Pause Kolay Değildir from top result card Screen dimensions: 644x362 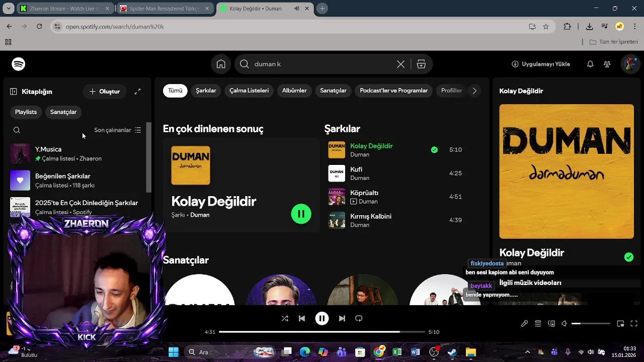point(301,214)
